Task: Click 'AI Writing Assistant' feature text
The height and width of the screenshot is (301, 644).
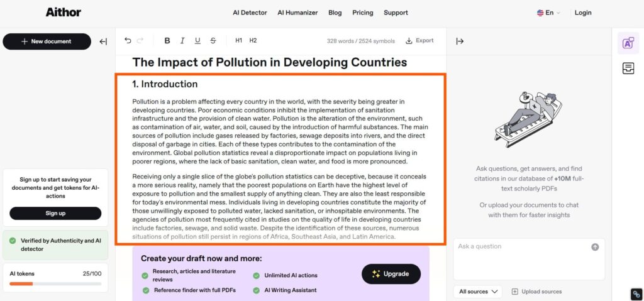Action: click(x=291, y=290)
